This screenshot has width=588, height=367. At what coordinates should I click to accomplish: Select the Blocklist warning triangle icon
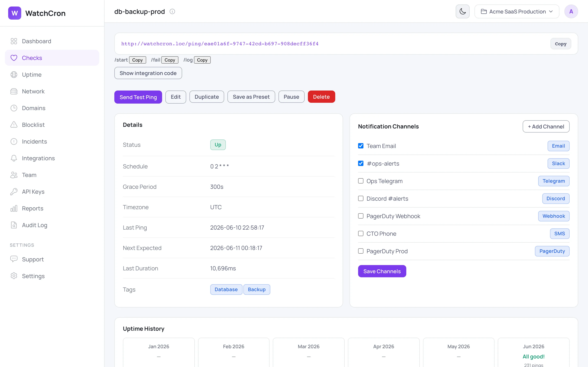pos(14,125)
